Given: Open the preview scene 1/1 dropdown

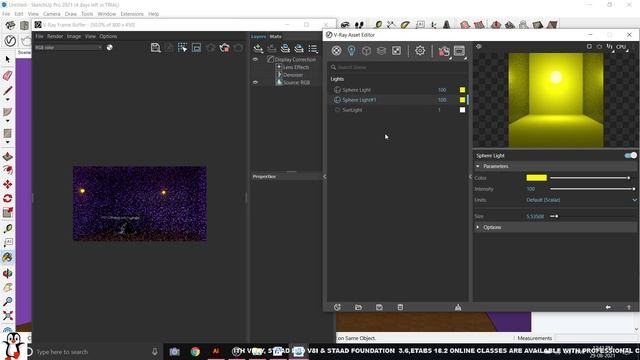Looking at the screenshot, I should pyautogui.click(x=610, y=47).
